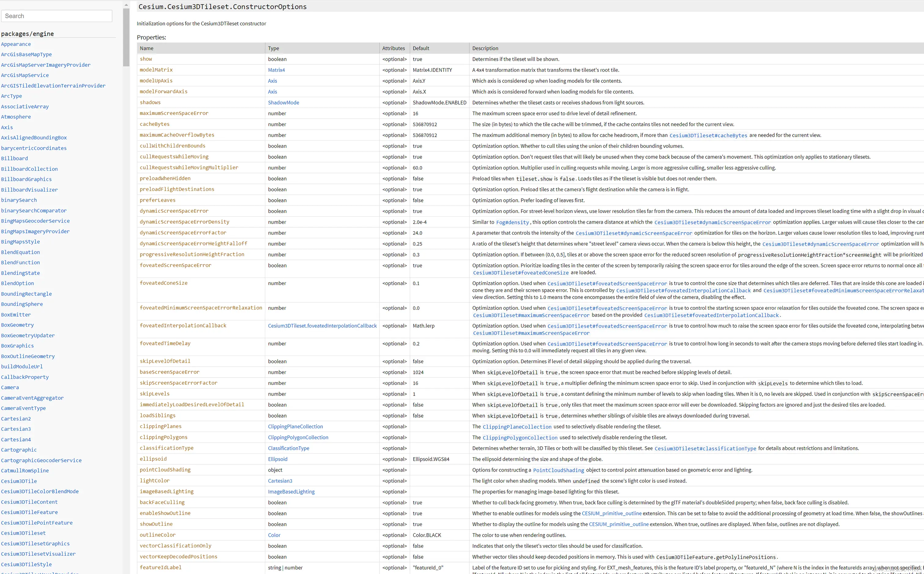The image size is (924, 574).
Task: Open Cesium3DTileset in the sidebar
Action: pyautogui.click(x=23, y=533)
